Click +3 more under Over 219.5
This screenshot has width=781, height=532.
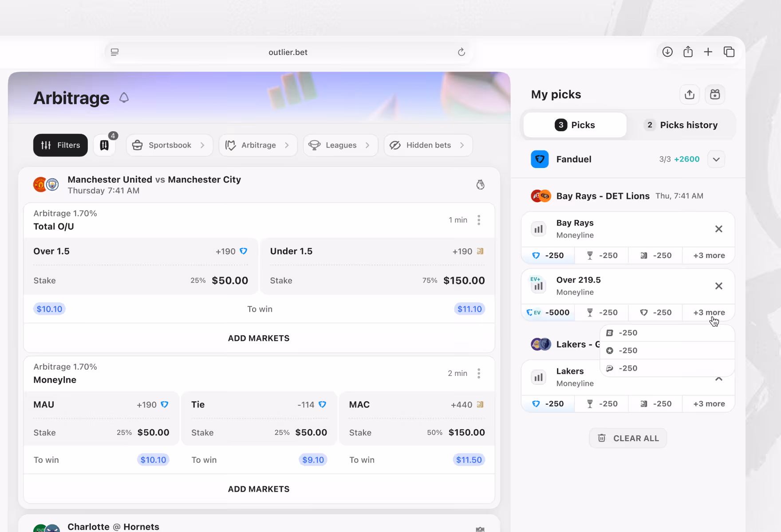(x=709, y=313)
